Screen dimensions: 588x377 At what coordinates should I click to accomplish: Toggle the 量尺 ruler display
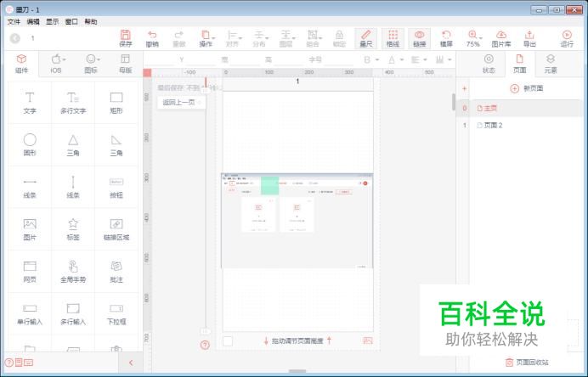tap(365, 38)
